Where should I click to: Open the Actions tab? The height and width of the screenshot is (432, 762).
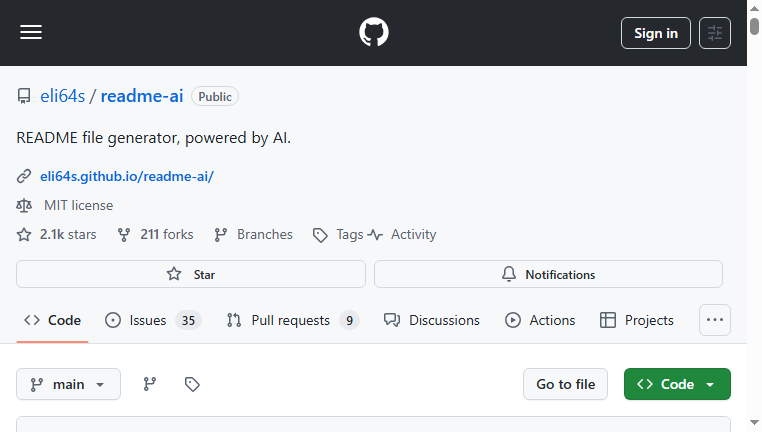point(540,321)
